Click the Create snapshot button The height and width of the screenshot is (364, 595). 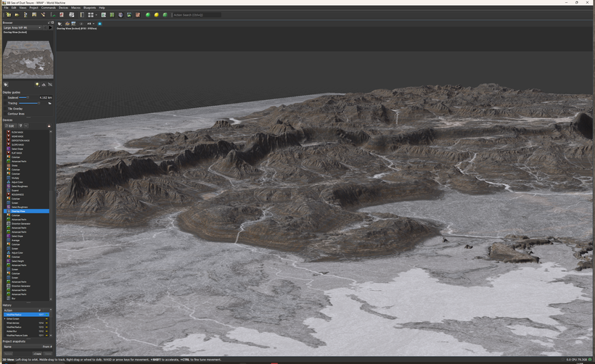coord(36,353)
